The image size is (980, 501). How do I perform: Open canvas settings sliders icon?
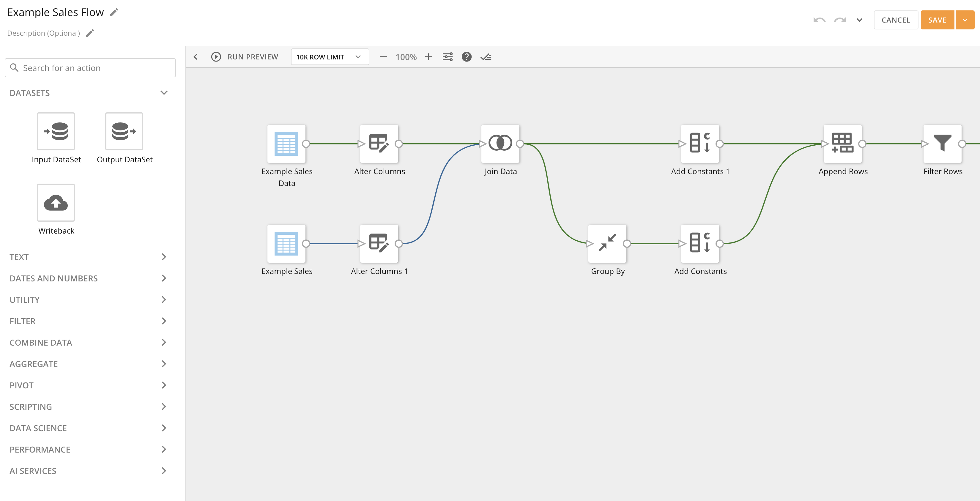[448, 57]
